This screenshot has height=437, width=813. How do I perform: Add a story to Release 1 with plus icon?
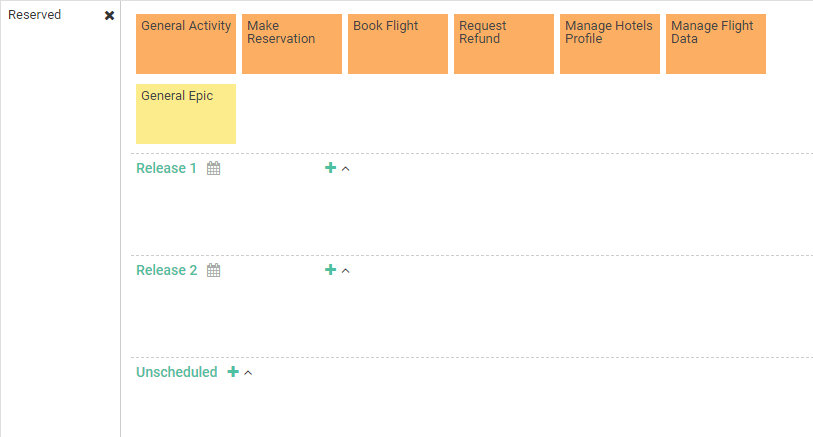point(330,167)
